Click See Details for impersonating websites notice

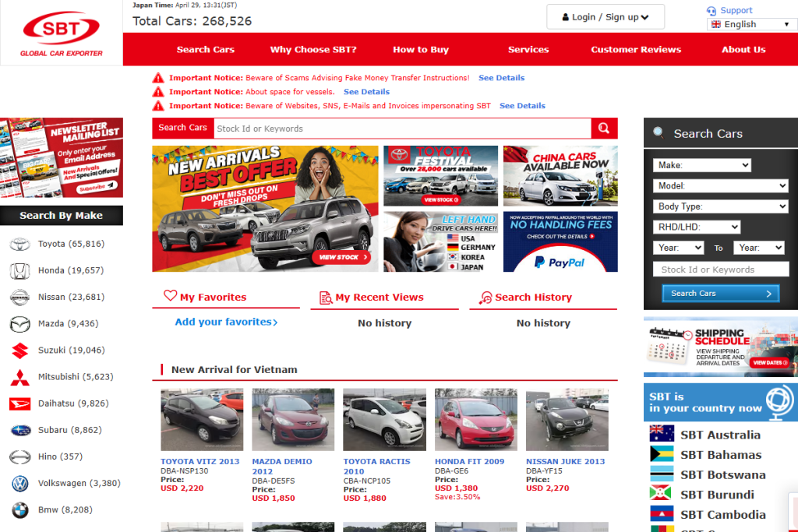(x=522, y=106)
